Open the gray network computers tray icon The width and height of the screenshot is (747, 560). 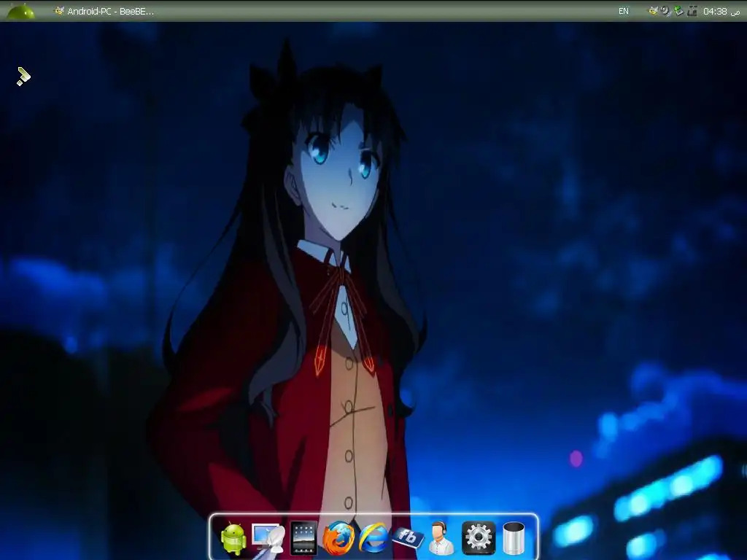(692, 10)
